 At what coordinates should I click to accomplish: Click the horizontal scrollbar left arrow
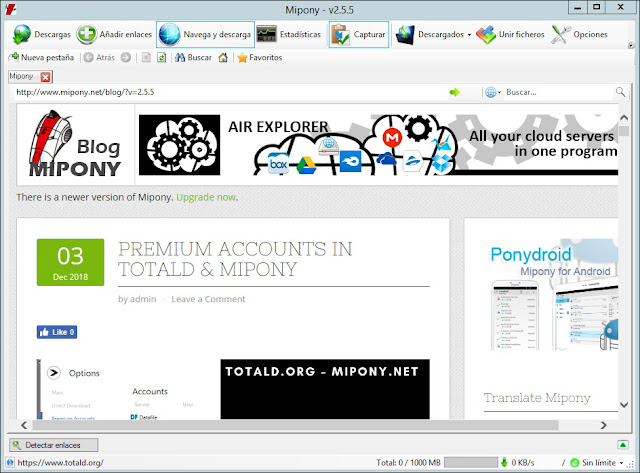24,425
